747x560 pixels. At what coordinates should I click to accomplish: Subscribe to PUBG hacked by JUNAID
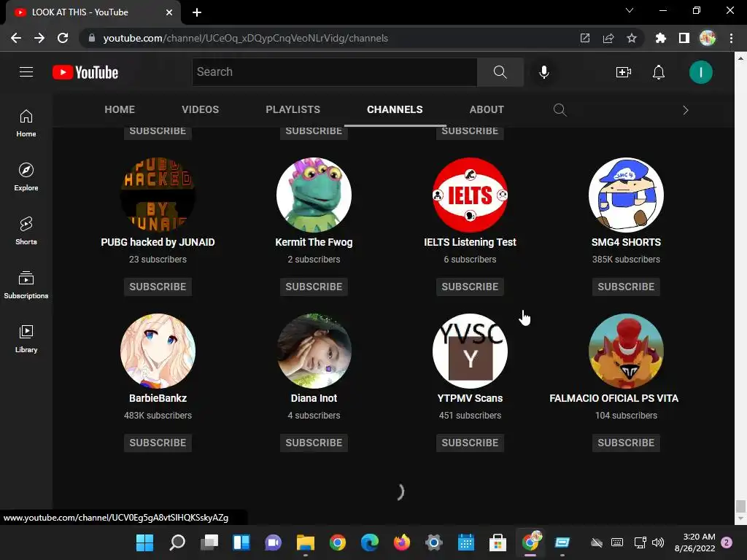coord(158,287)
